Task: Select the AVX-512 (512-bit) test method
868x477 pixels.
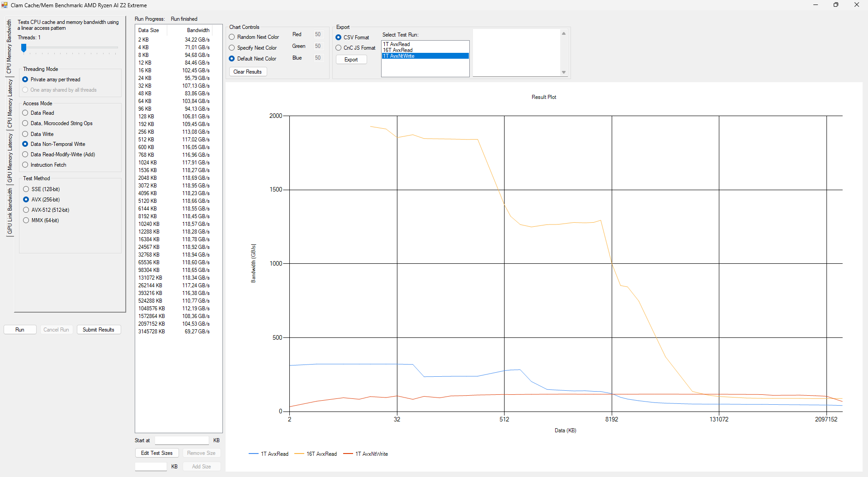Action: coord(26,210)
